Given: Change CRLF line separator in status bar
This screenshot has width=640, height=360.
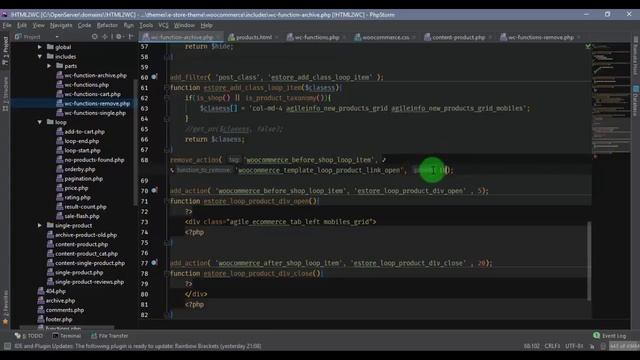Looking at the screenshot, I should point(552,346).
